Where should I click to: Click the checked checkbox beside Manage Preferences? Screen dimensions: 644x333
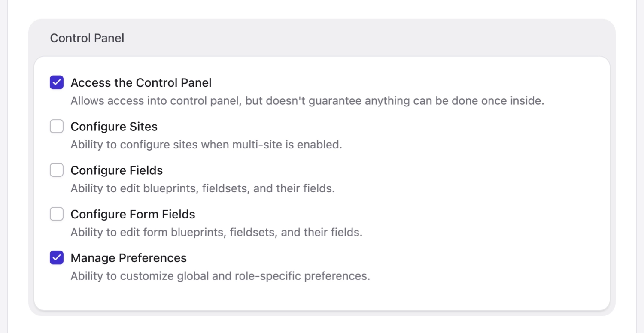click(56, 257)
